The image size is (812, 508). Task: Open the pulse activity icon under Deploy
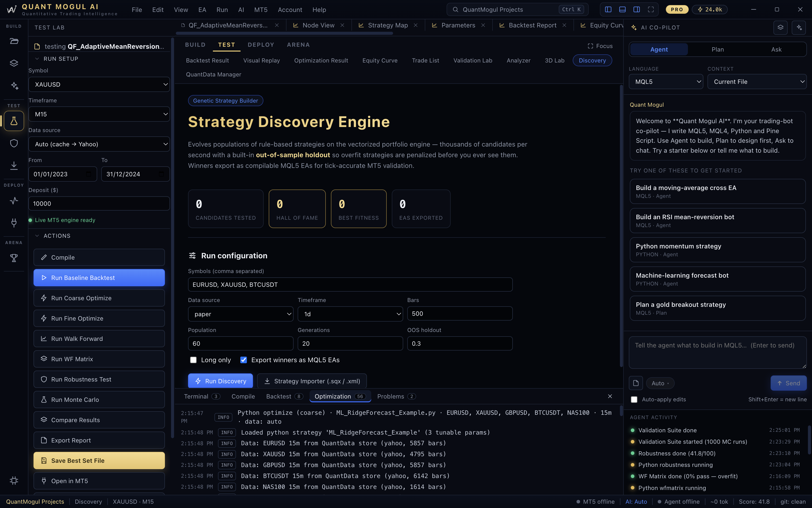click(x=14, y=201)
